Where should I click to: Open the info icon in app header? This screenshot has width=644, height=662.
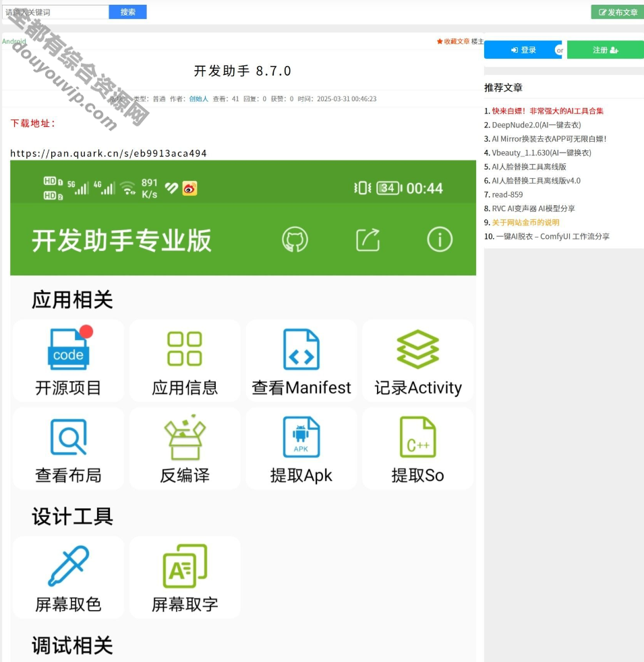coord(440,240)
